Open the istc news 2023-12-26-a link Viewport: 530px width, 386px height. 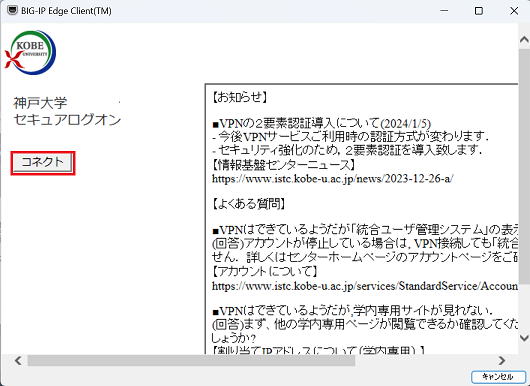[333, 178]
